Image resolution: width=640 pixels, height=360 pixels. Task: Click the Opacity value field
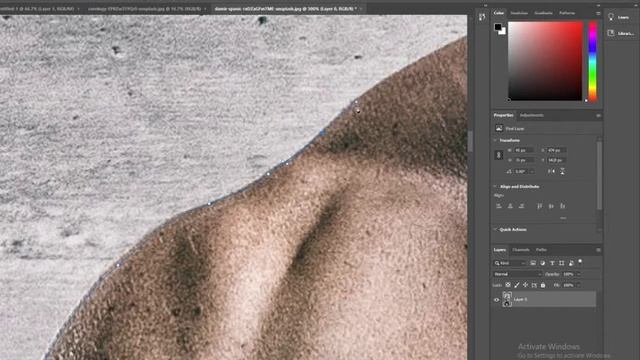click(x=568, y=274)
